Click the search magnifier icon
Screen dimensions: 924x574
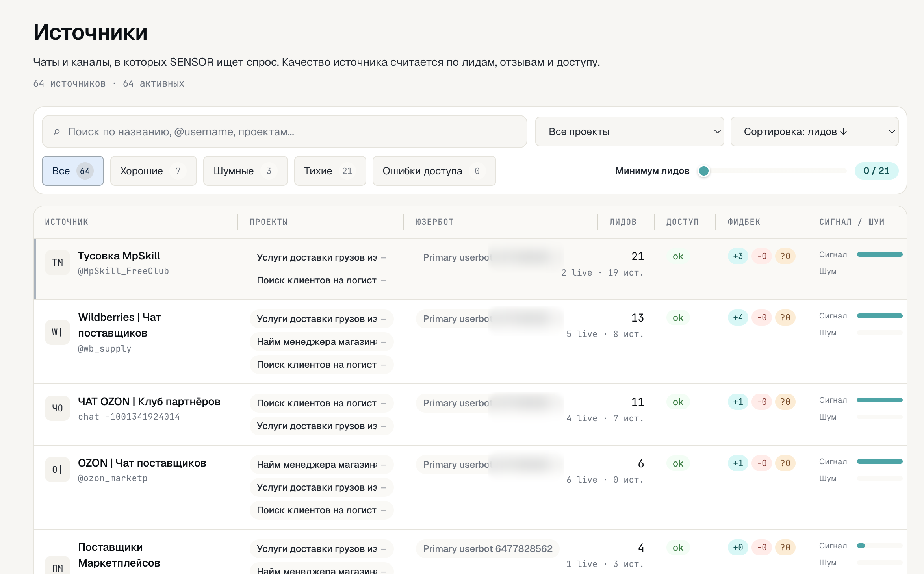click(x=57, y=131)
